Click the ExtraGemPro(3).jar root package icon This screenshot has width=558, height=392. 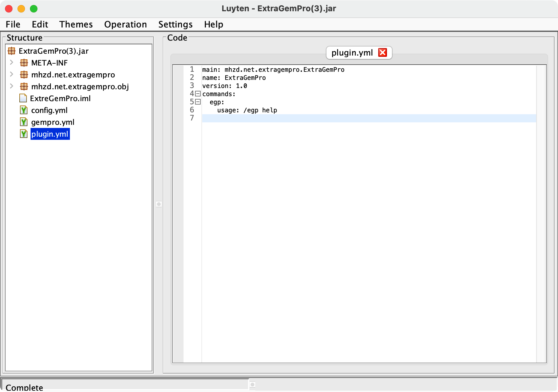(12, 51)
